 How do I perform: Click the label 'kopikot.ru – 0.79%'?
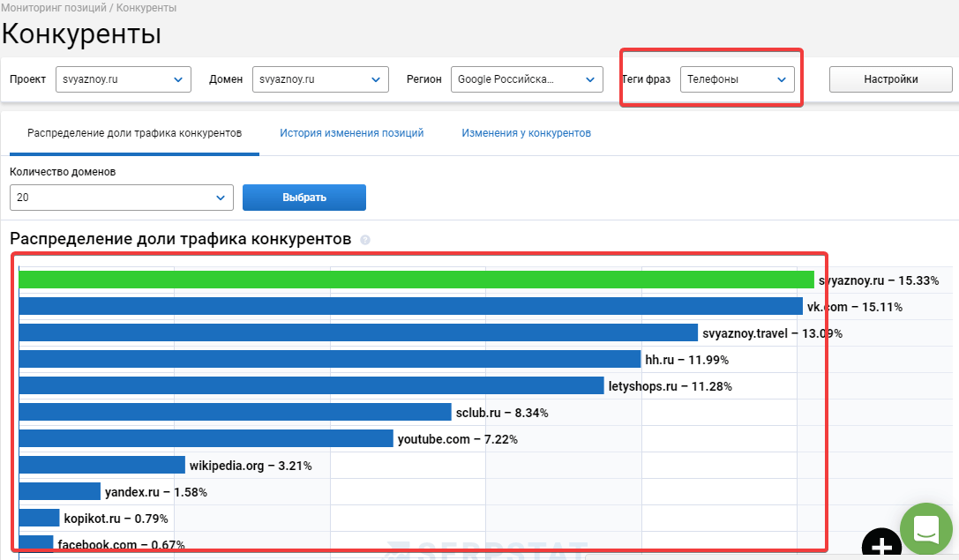[116, 519]
